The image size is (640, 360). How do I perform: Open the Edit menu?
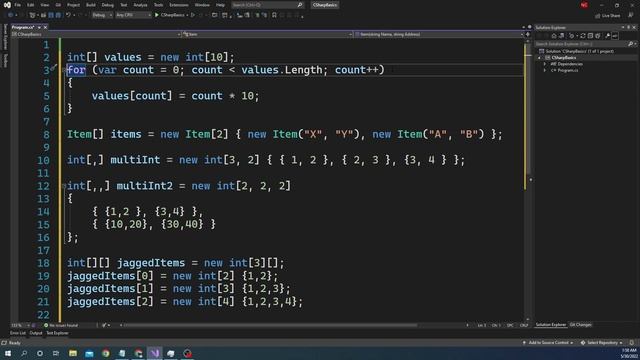tap(31, 5)
